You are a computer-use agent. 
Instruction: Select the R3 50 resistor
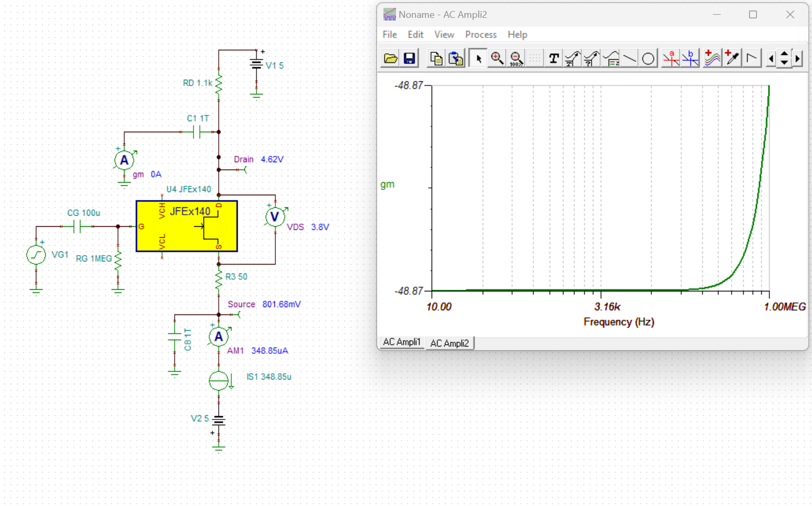pos(219,279)
